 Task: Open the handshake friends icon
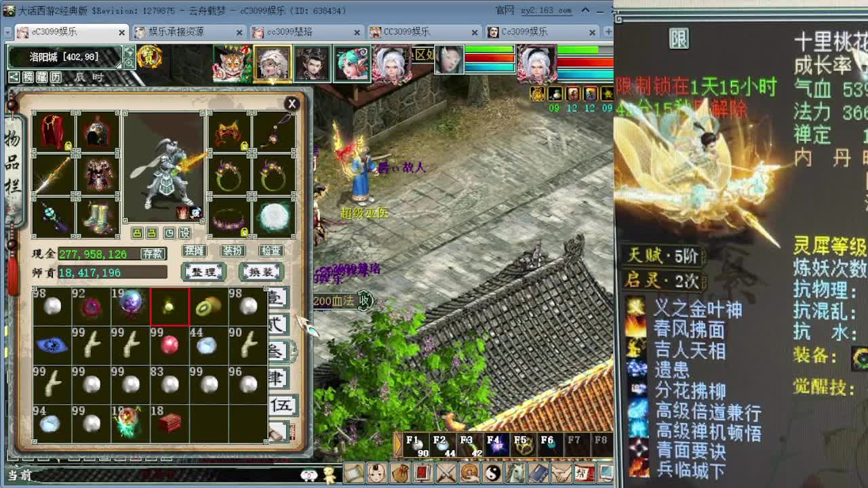point(562,472)
